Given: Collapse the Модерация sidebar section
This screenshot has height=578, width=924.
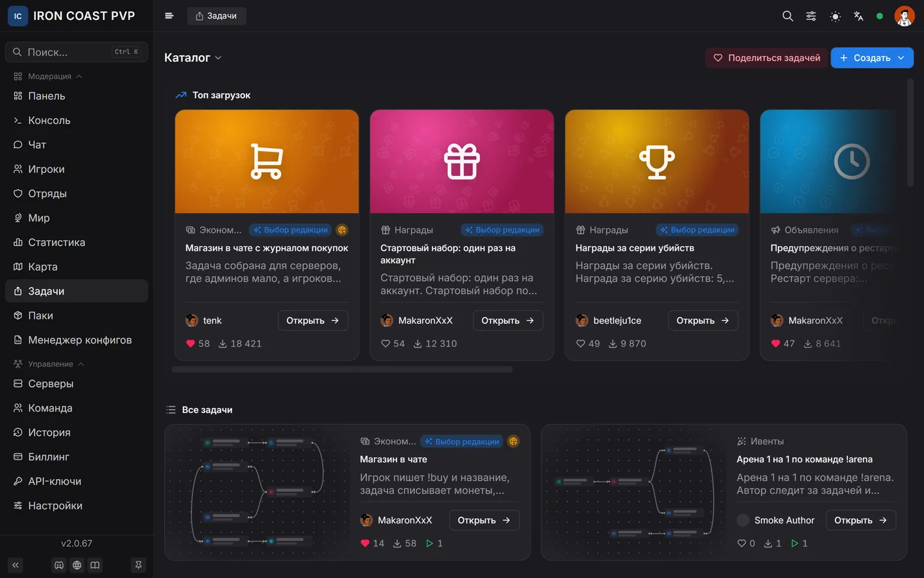Looking at the screenshot, I should (x=48, y=76).
